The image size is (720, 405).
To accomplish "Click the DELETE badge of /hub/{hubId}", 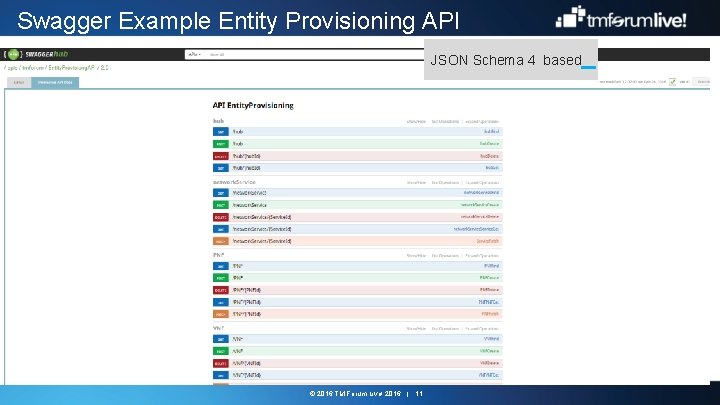I will click(x=221, y=156).
